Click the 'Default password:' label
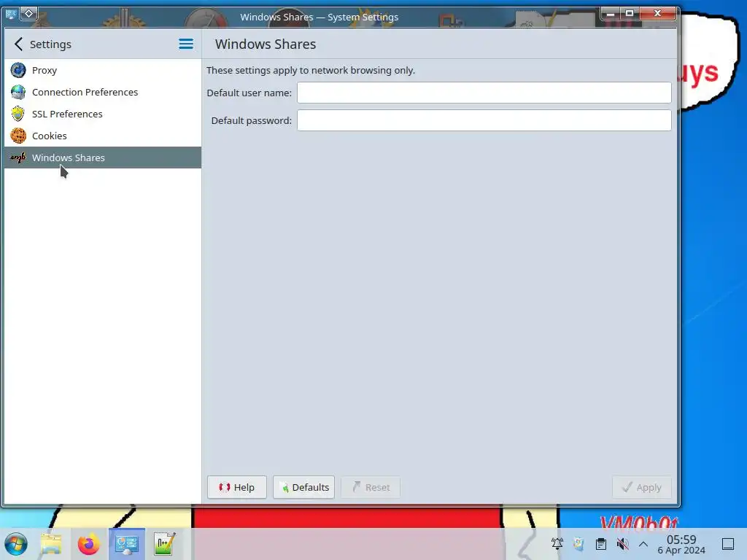Viewport: 747px width, 560px height. coord(252,120)
